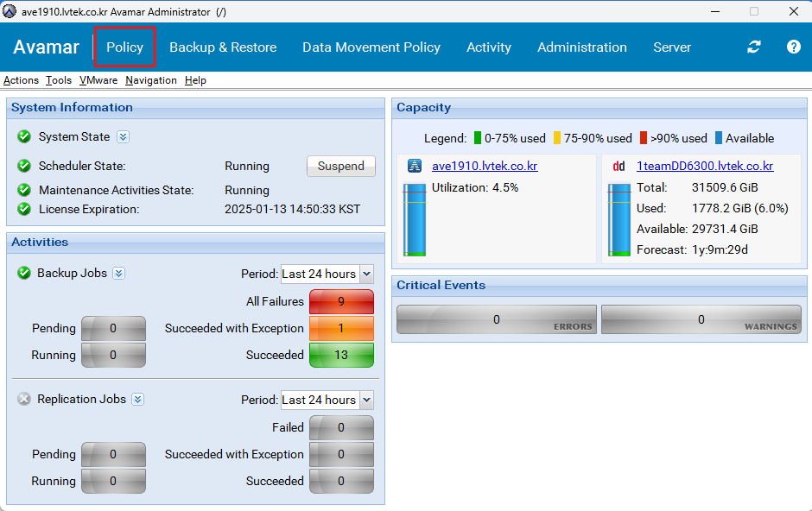This screenshot has width=812, height=511.
Task: Expand System State details chevron
Action: pos(123,136)
